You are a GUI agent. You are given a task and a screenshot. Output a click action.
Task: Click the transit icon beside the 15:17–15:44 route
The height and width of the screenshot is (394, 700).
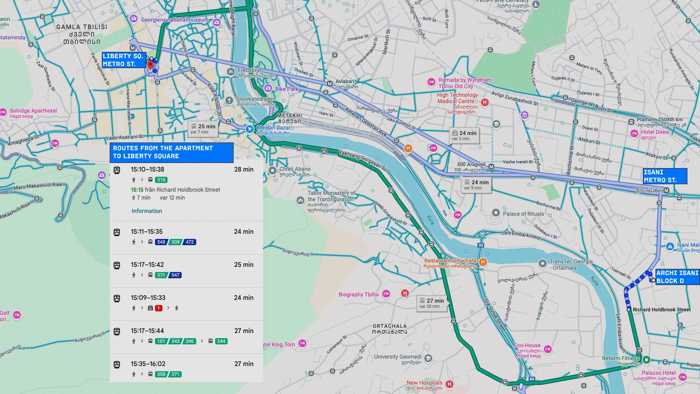[117, 332]
